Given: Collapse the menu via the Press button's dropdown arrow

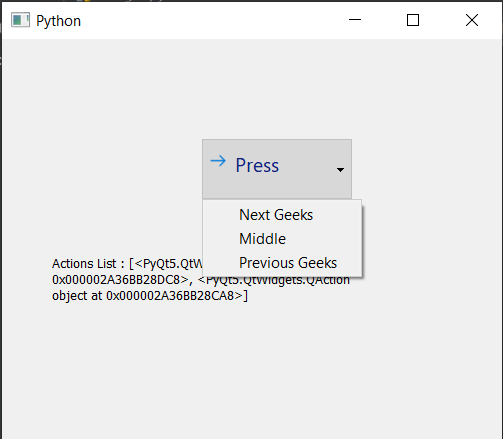Looking at the screenshot, I should click(x=340, y=170).
